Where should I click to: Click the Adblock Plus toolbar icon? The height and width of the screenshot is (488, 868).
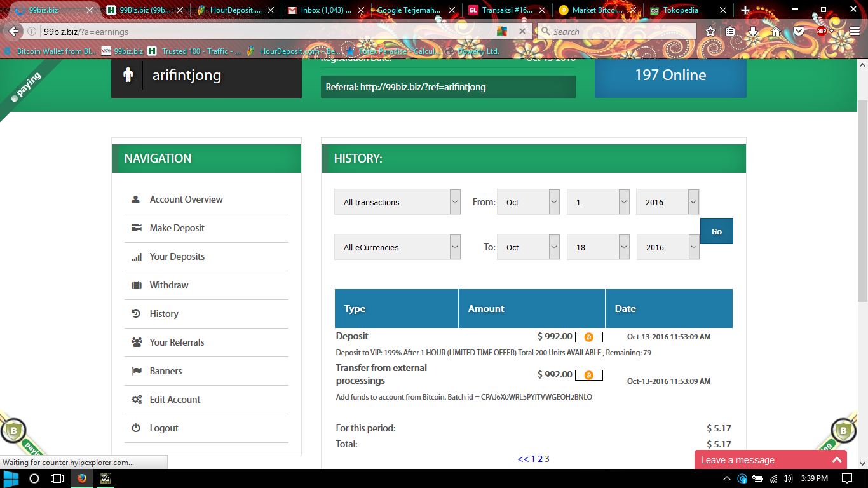pos(821,31)
